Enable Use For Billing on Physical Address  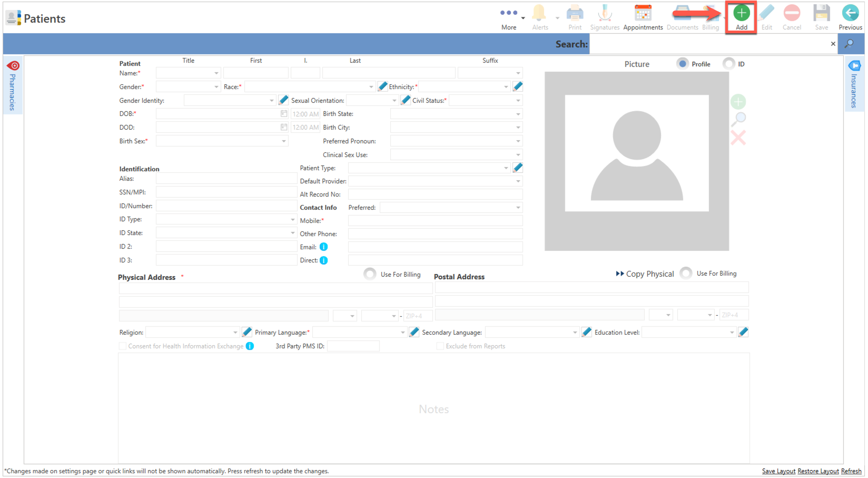370,274
